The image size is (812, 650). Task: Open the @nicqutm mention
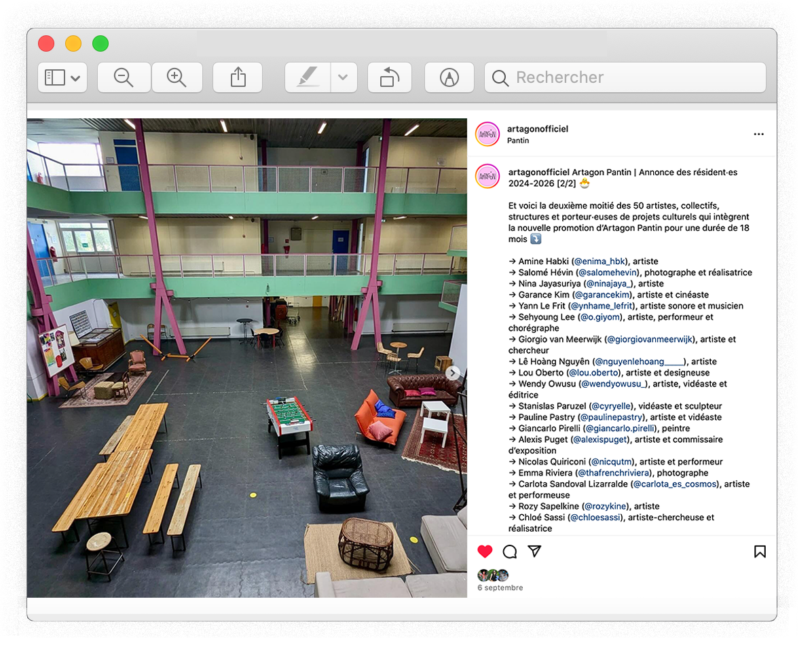click(612, 462)
